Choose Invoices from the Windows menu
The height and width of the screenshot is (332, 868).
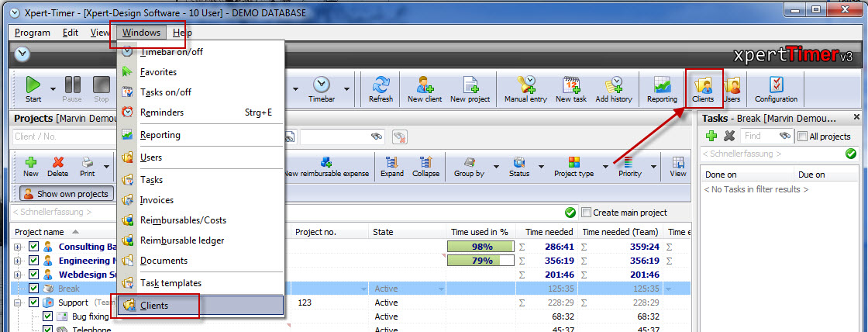tap(201, 200)
